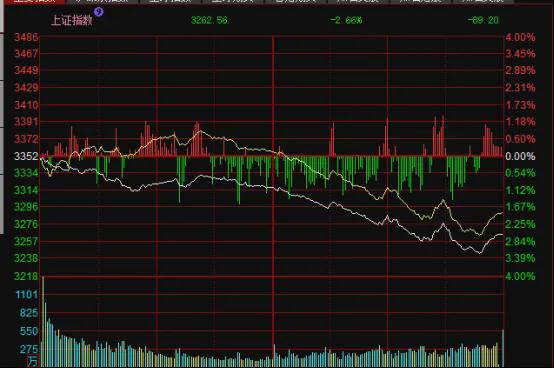Click the closing volume spike at chart end

pos(503,348)
